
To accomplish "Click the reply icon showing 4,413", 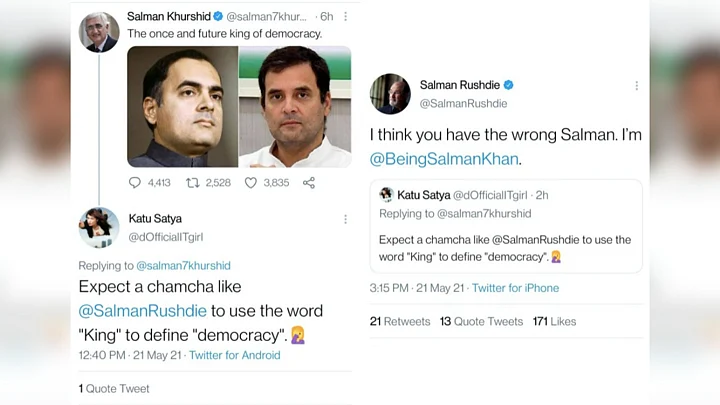I will (x=135, y=182).
